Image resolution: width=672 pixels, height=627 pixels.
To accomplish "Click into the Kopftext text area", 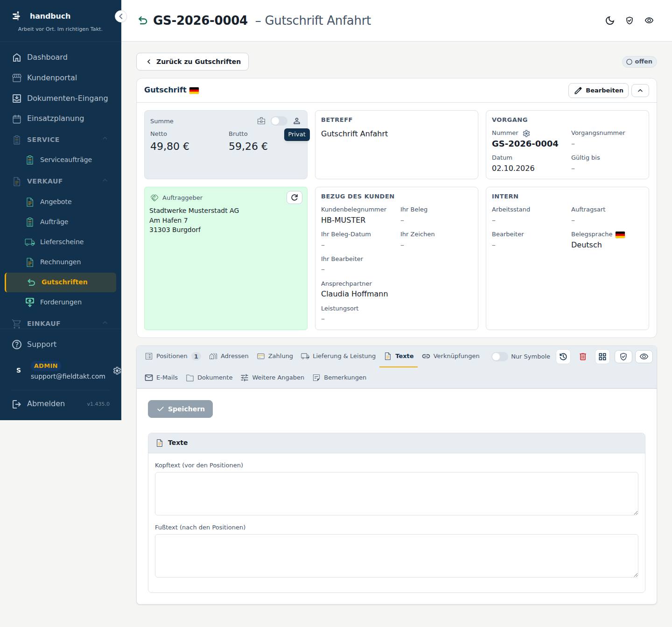I will click(397, 494).
